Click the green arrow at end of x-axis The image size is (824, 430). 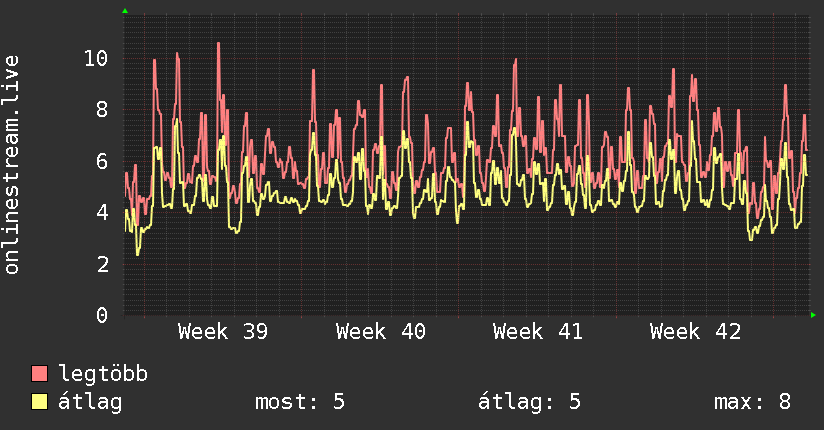pos(813,315)
